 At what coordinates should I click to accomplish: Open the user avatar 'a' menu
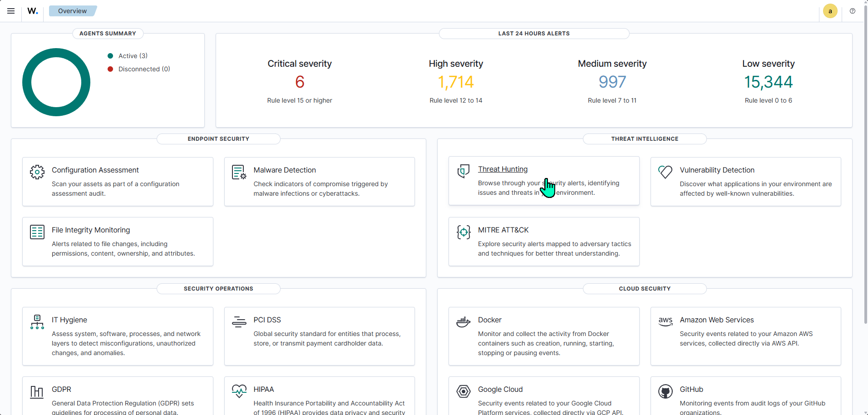coord(830,11)
